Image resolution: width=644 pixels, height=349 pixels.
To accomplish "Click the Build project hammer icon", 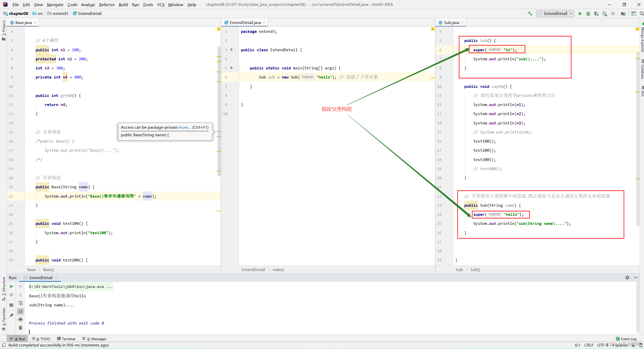I will pyautogui.click(x=530, y=14).
